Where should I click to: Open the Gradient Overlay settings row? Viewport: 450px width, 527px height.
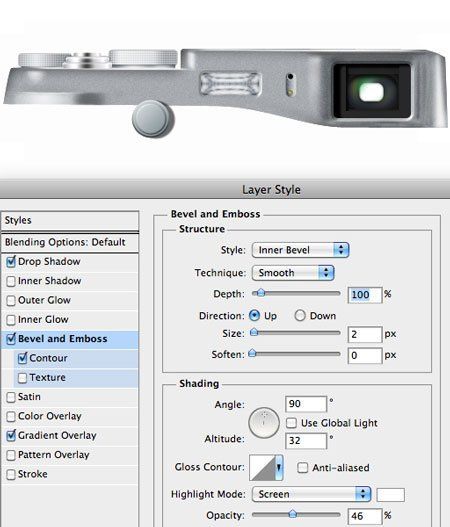tap(70, 436)
